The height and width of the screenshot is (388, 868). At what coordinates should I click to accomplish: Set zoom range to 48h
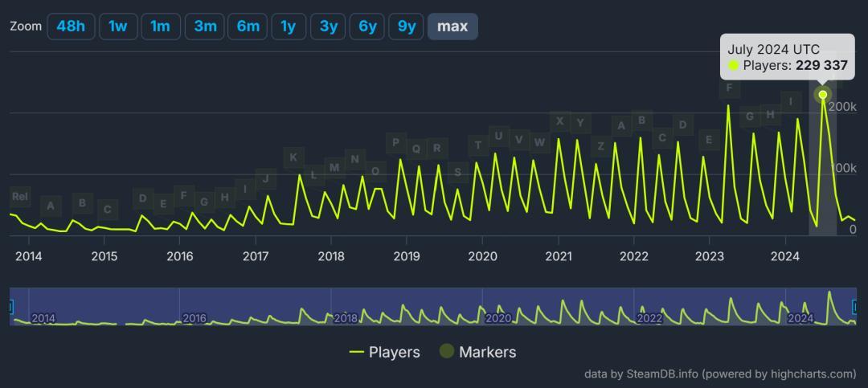coord(71,26)
